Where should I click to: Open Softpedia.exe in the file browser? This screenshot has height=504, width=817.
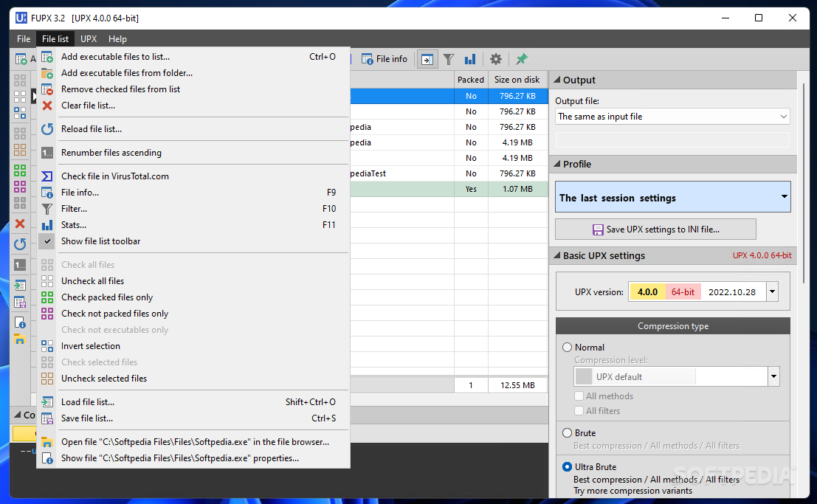pos(193,442)
